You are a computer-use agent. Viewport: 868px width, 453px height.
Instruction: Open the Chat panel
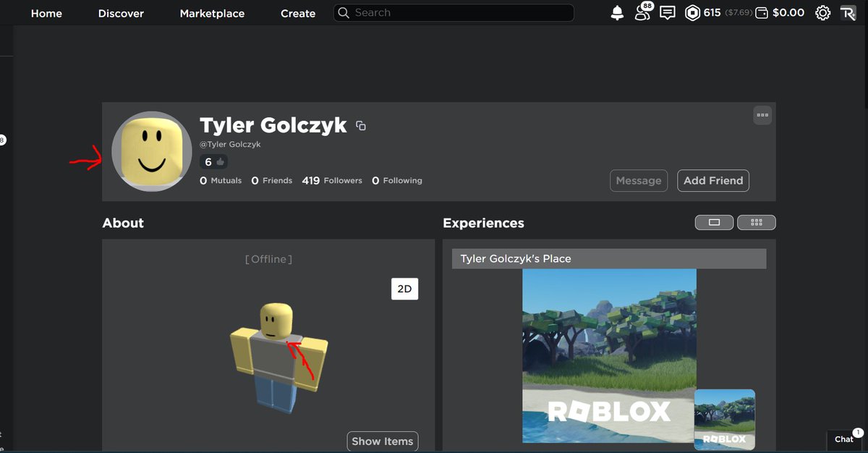point(846,439)
